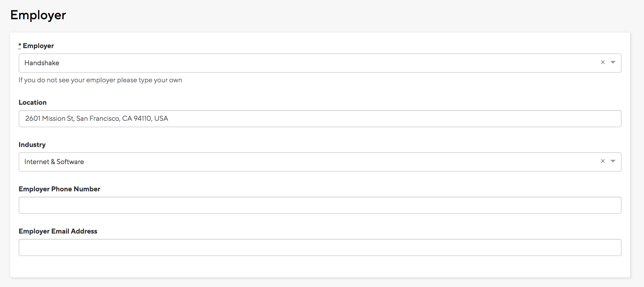
Task: Click the required asterisk beside Employer
Action: (20, 45)
